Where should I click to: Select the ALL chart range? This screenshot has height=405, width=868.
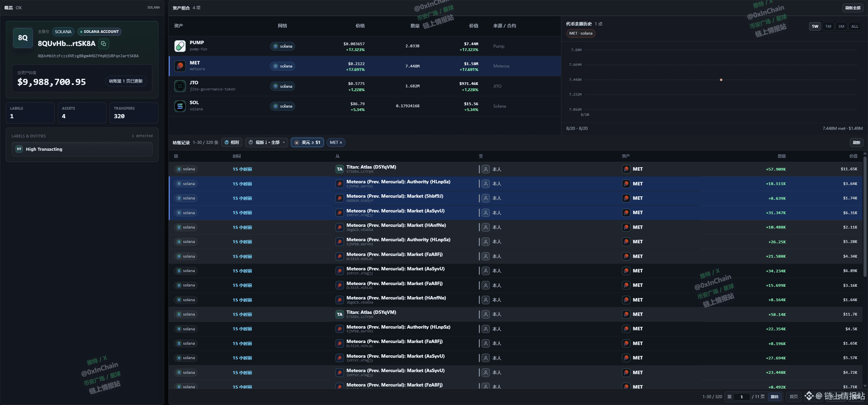point(855,26)
